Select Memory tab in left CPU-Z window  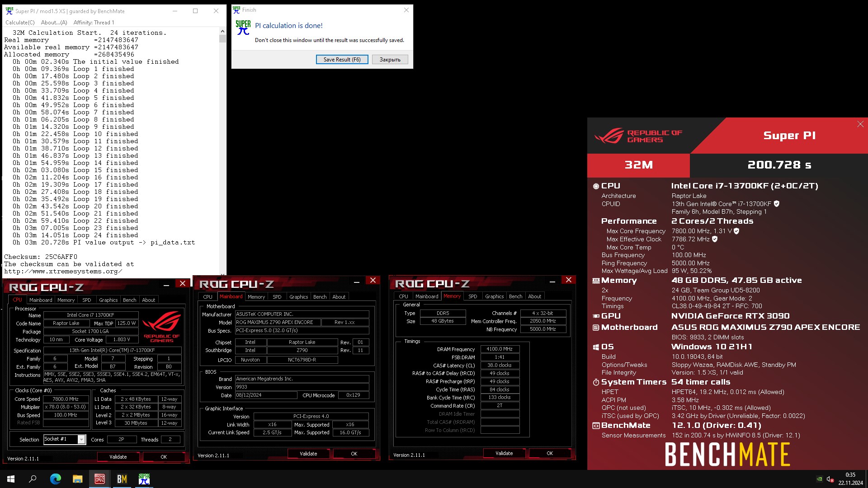click(x=66, y=300)
